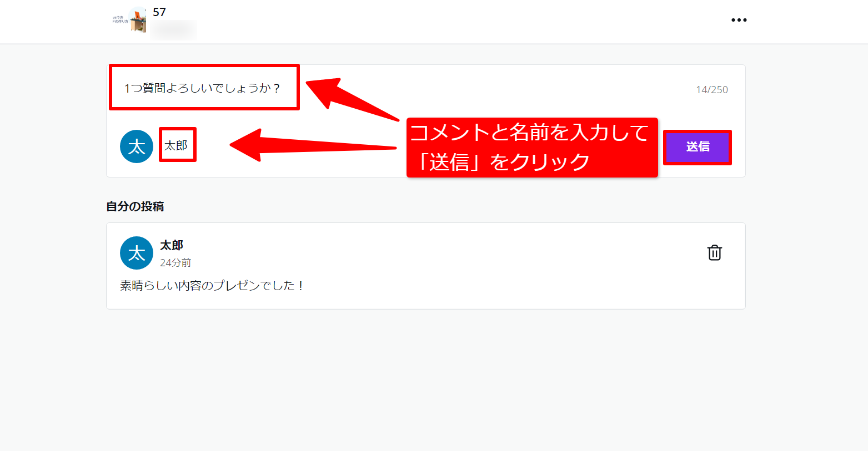Click the 自分の投稿 section heading

(135, 206)
